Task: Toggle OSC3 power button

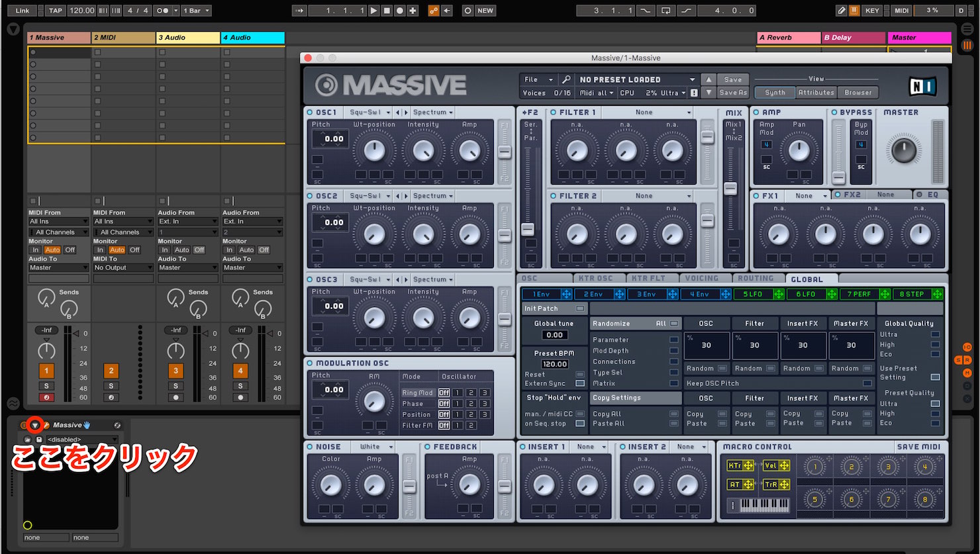Action: tap(310, 279)
